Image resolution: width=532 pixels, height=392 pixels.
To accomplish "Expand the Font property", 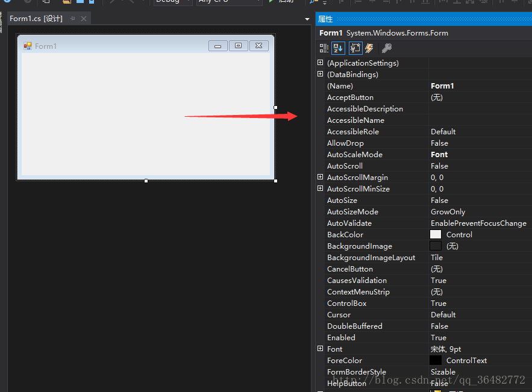I will [x=320, y=348].
